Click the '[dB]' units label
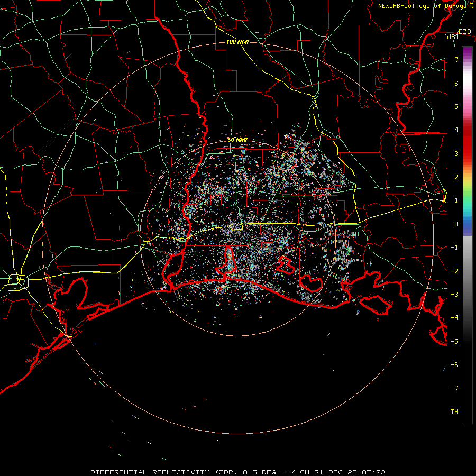The height and width of the screenshot is (476, 476). point(451,37)
